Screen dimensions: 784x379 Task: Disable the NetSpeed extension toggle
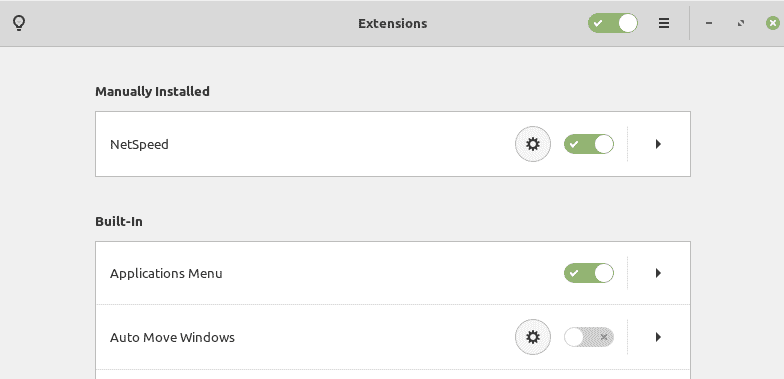point(589,144)
